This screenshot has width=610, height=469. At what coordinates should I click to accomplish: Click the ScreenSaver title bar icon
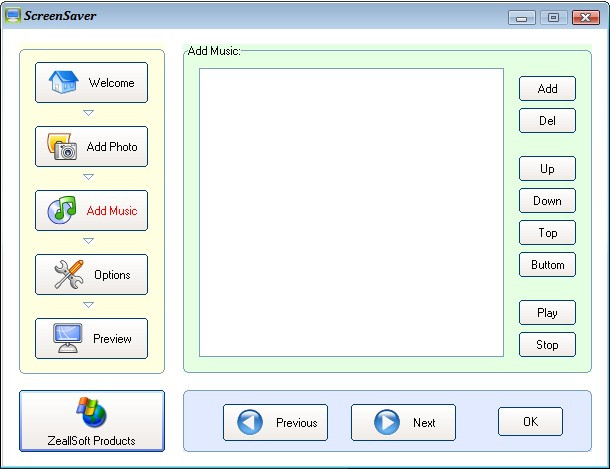[x=12, y=16]
